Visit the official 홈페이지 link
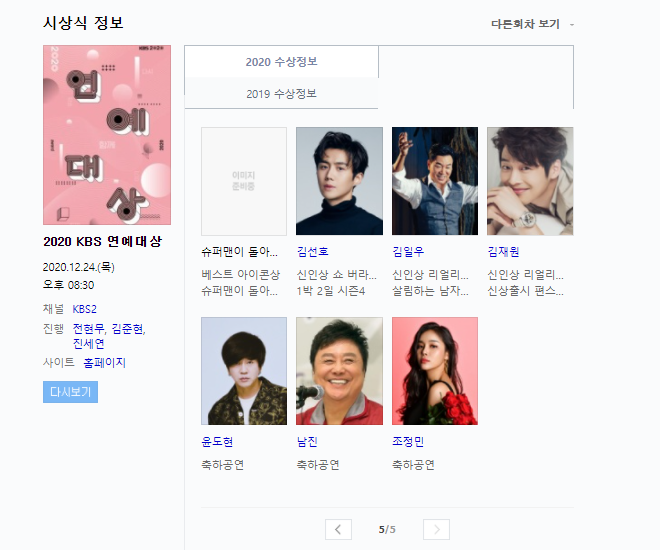 (104, 362)
